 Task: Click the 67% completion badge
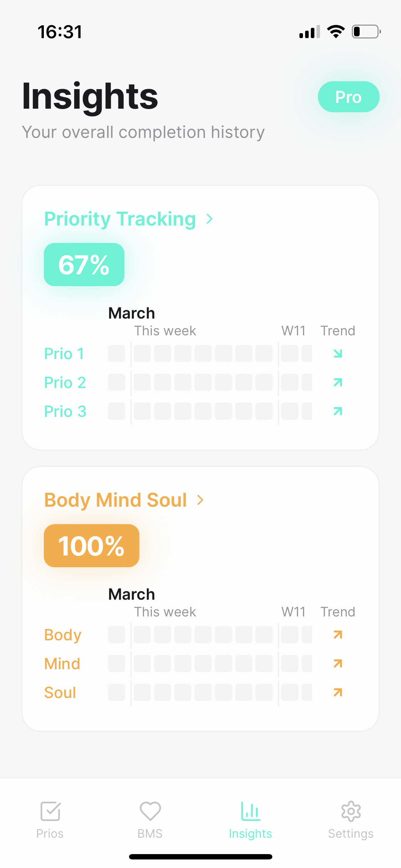tap(84, 264)
